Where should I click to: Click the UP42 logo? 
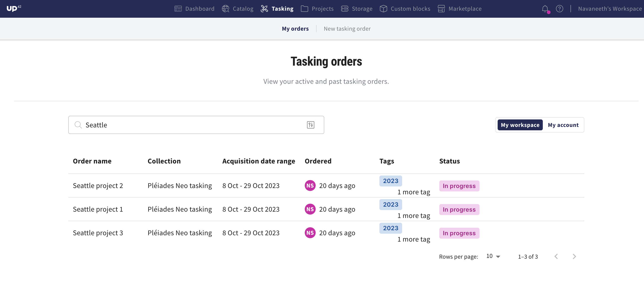13,8
